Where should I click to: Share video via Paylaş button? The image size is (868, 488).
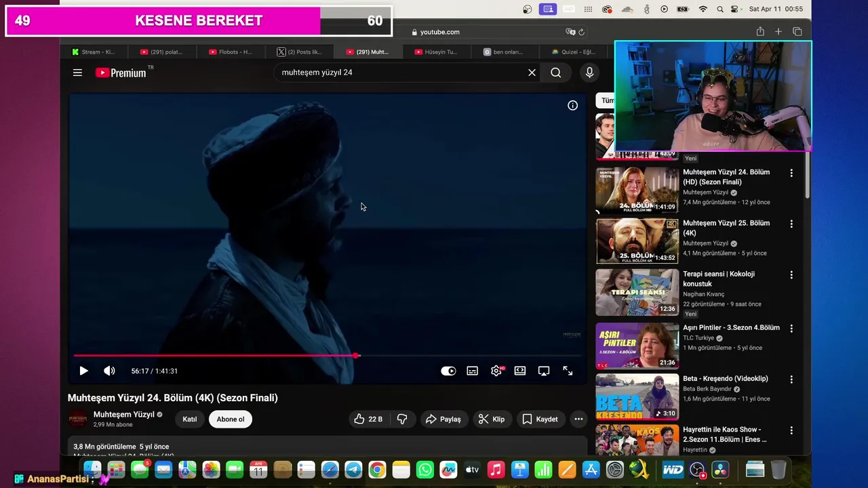click(x=443, y=419)
